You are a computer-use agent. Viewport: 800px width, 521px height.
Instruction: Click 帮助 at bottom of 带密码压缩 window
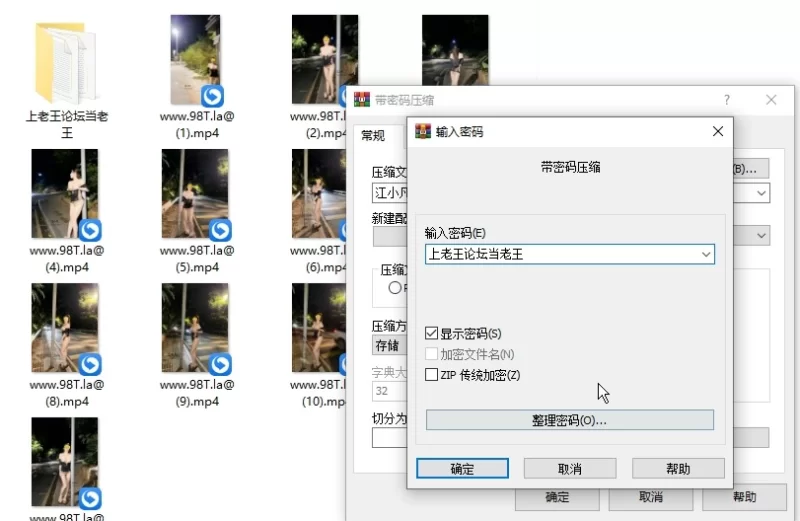[x=744, y=497]
